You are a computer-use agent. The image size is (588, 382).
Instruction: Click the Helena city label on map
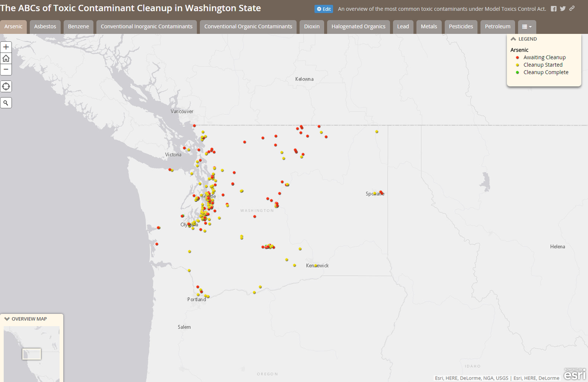point(558,247)
